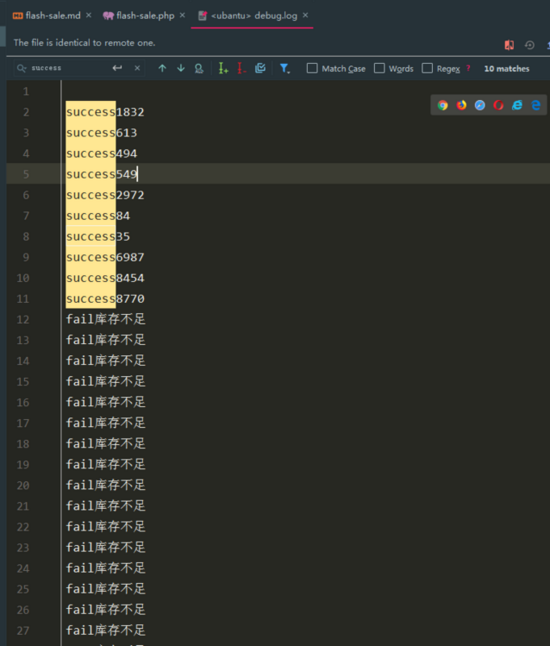
Task: Open in Chrome browser icon
Action: tap(443, 105)
